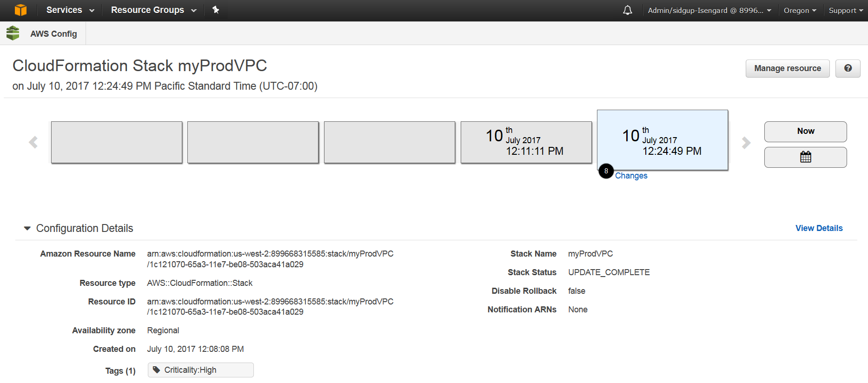Open the Resource Groups menu
The width and height of the screenshot is (868, 383).
(x=153, y=10)
